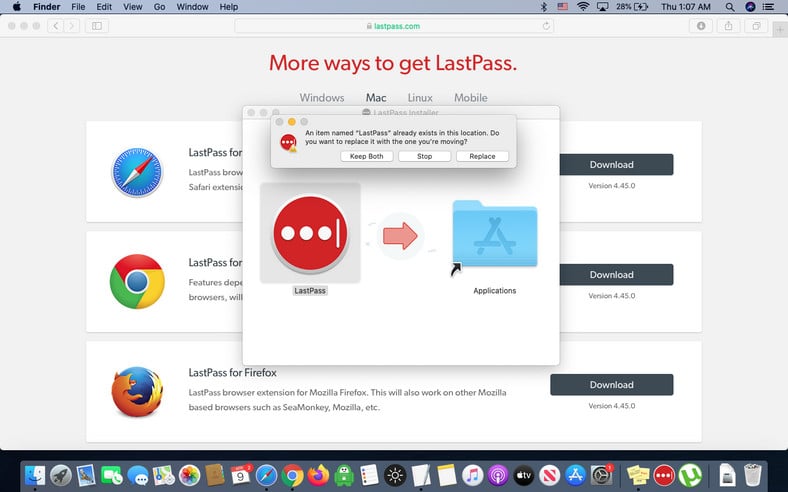Open FaceTime from the Dock

pos(112,475)
